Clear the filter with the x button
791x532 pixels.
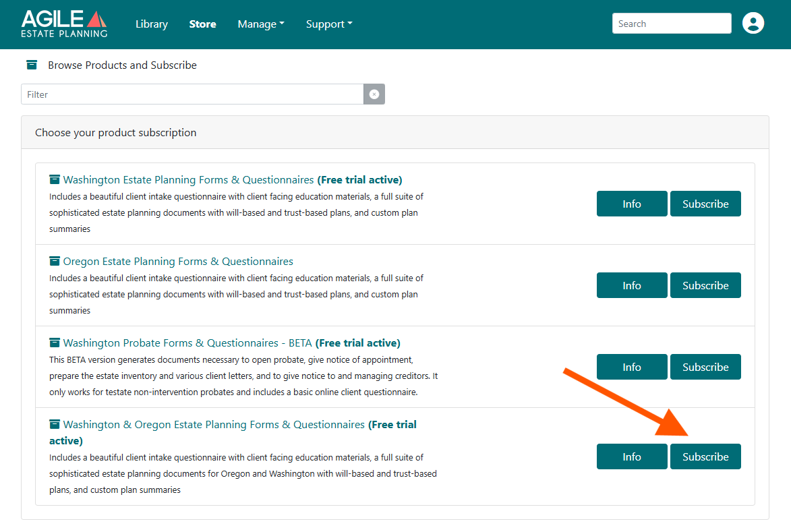coord(374,94)
